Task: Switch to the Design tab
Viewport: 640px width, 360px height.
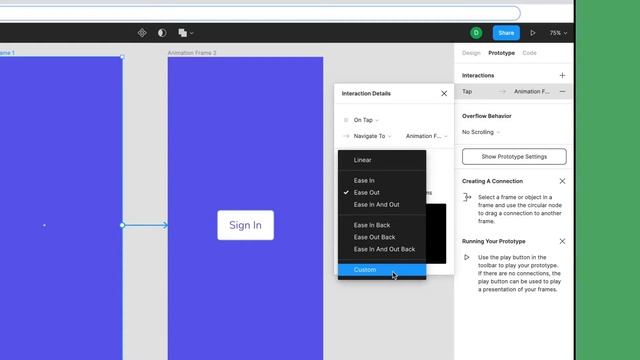Action: [x=471, y=53]
